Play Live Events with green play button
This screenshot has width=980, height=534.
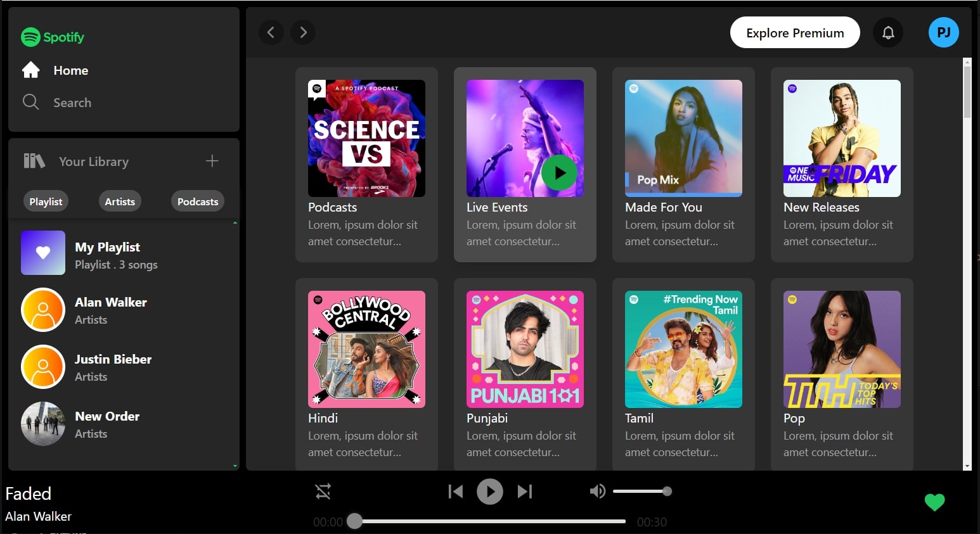[559, 172]
